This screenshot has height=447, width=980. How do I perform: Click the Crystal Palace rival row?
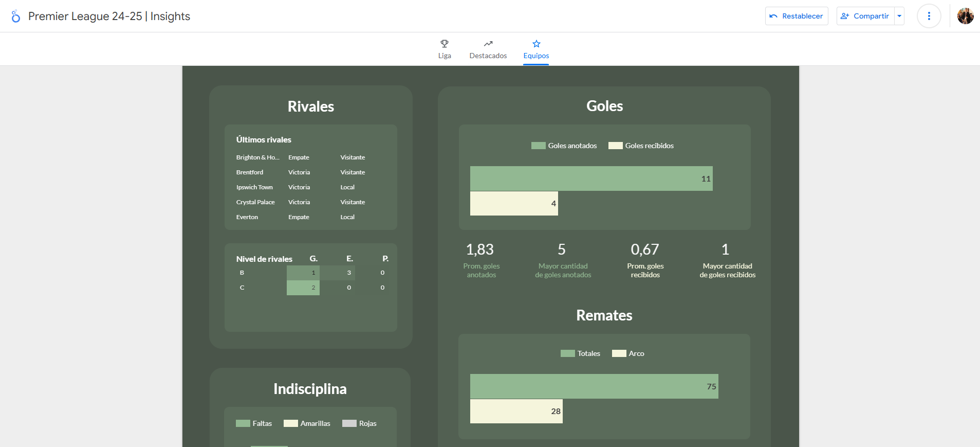click(x=310, y=202)
